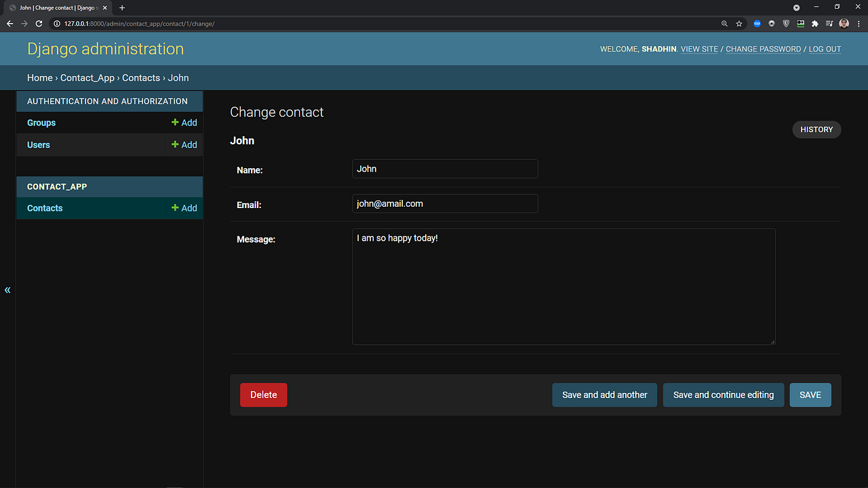This screenshot has height=488, width=868.
Task: Click the media playlist control icon
Action: pos(829,23)
